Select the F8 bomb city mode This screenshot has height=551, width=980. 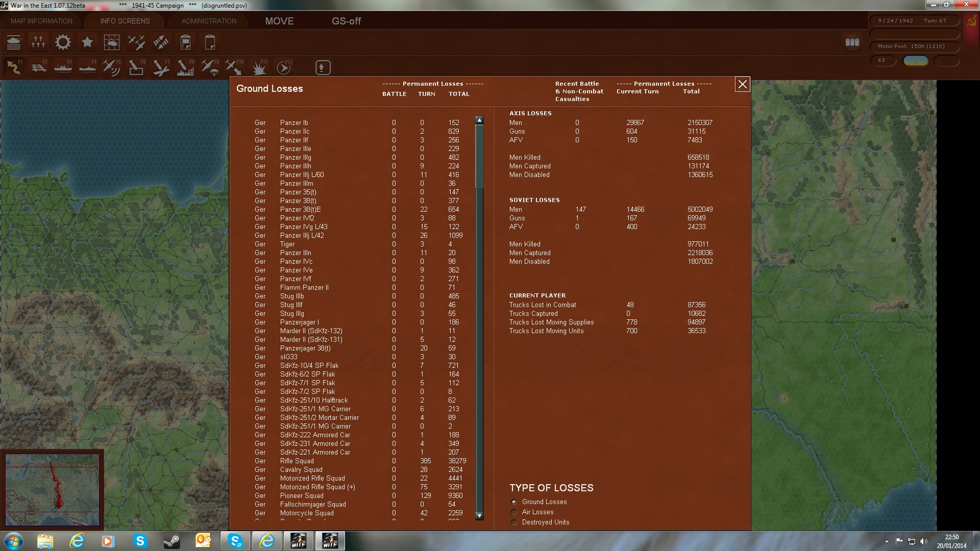[185, 67]
